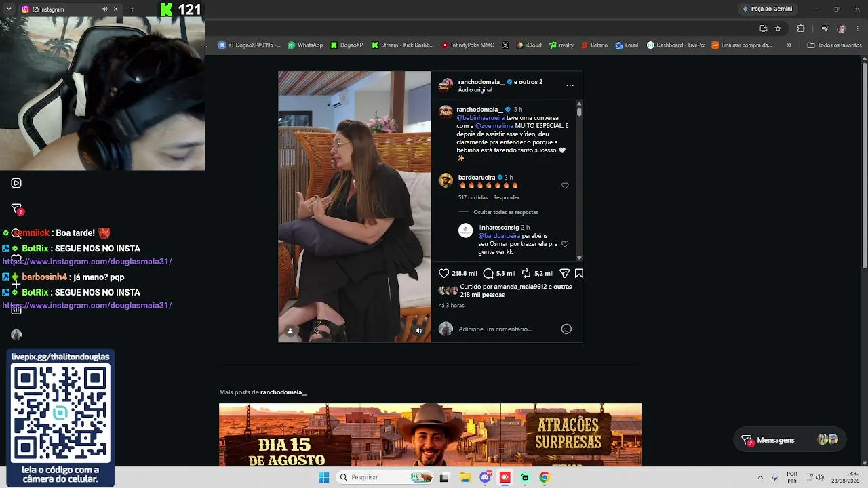This screenshot has width=868, height=488.
Task: Open the InfinityPoke MMO bookmark
Action: [468, 45]
